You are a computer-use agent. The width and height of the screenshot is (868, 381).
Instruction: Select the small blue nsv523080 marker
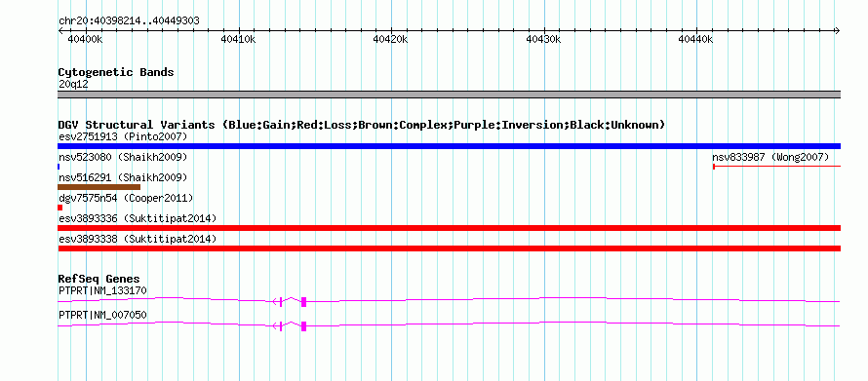[x=59, y=167]
